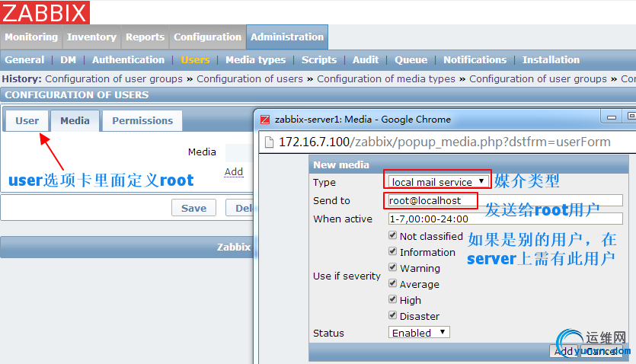The image size is (636, 364).
Task: Go to DM submenu
Action: click(x=68, y=60)
